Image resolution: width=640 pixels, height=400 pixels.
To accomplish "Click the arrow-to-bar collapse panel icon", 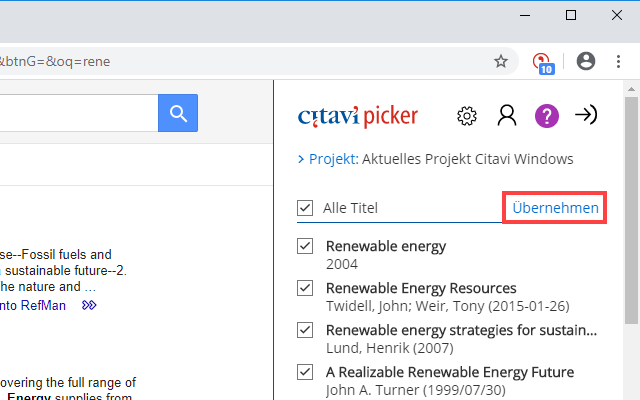I will tap(586, 116).
